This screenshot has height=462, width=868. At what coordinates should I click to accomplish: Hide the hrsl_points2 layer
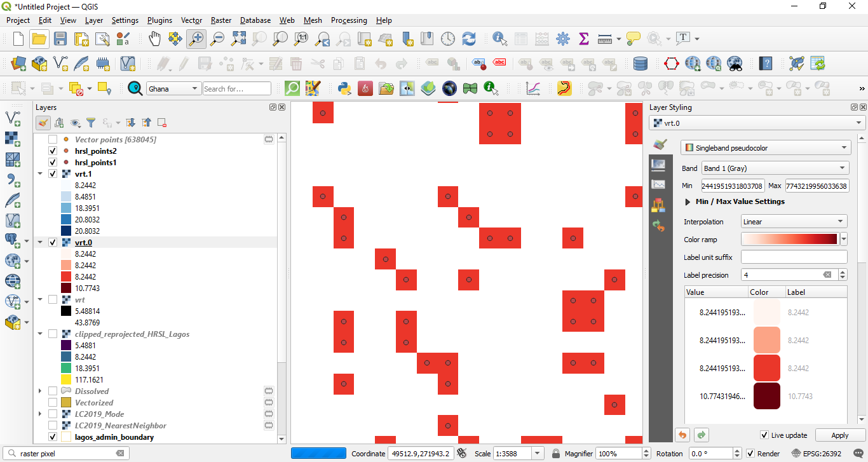pos(53,151)
